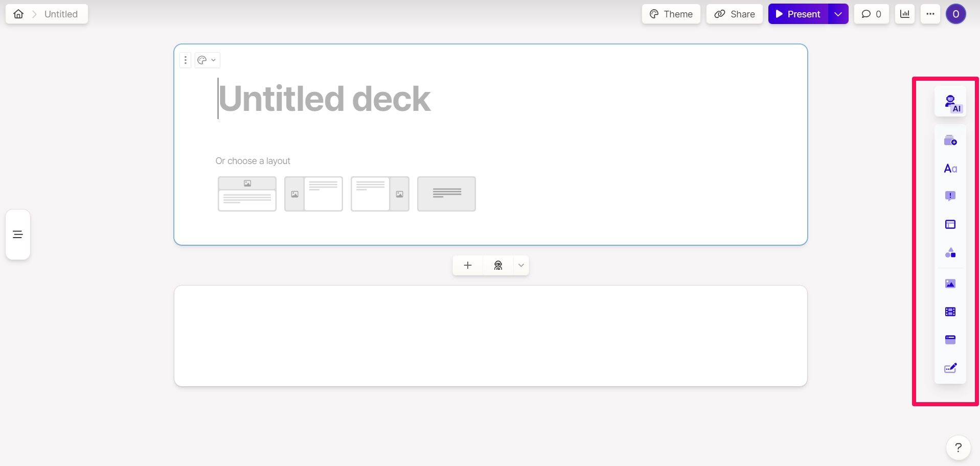Open the card templates panel
Image resolution: width=980 pixels, height=466 pixels.
click(x=950, y=141)
